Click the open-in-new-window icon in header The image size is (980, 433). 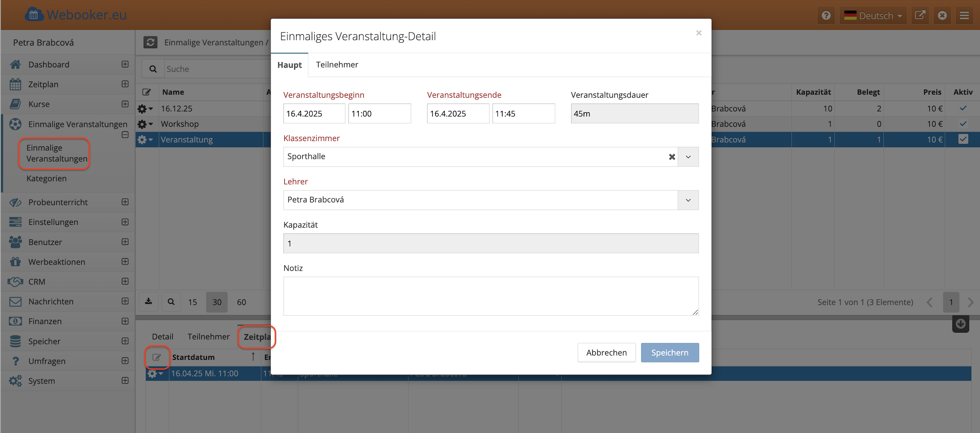coord(920,15)
